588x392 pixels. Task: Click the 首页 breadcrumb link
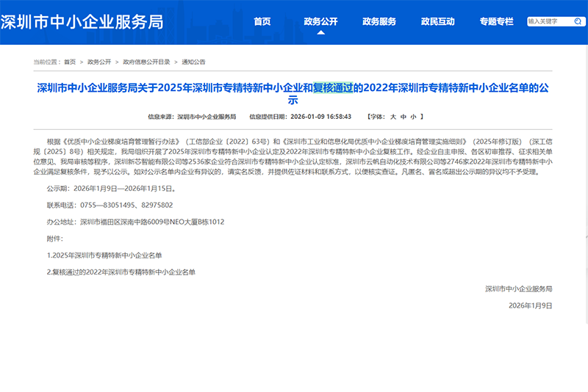(x=70, y=62)
